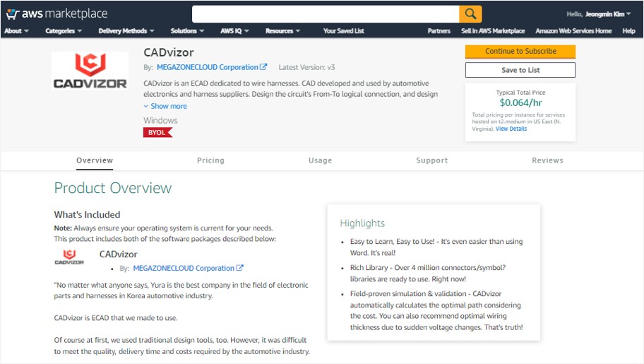
Task: Click the large CADvizor product logo
Action: coord(90,71)
